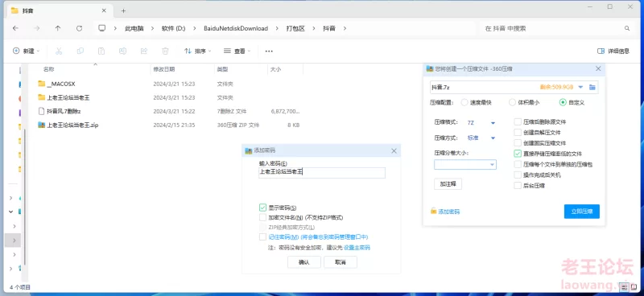The width and height of the screenshot is (644, 296).
Task: Open the 查看 (View) dropdown
Action: 237,51
